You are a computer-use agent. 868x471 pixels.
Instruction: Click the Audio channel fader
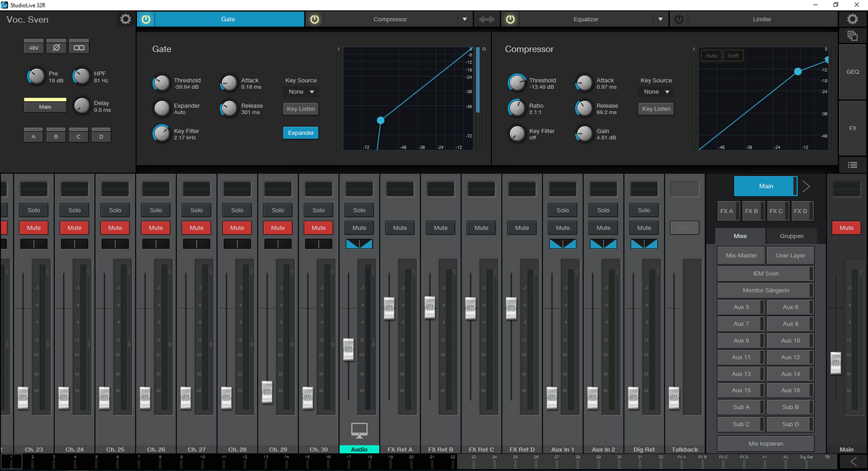click(349, 350)
